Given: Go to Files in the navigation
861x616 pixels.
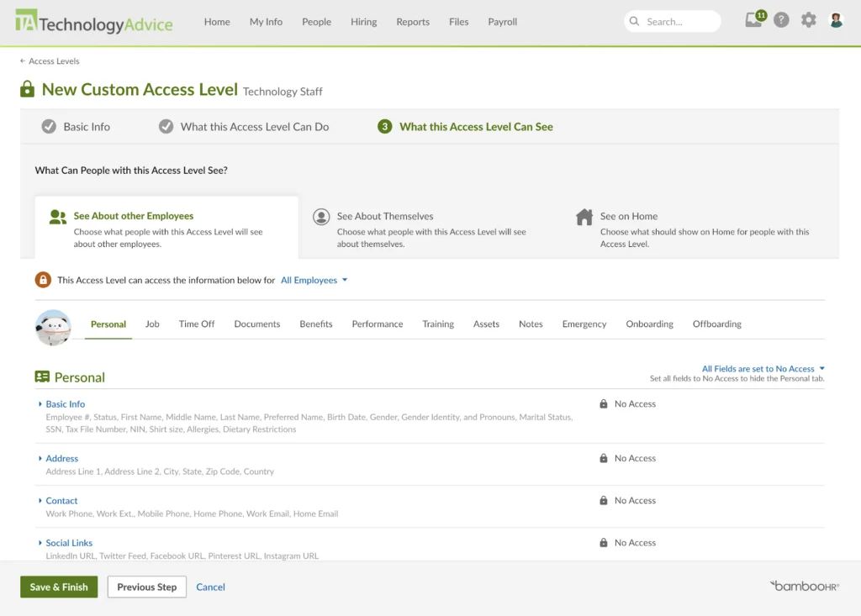Looking at the screenshot, I should pyautogui.click(x=458, y=21).
